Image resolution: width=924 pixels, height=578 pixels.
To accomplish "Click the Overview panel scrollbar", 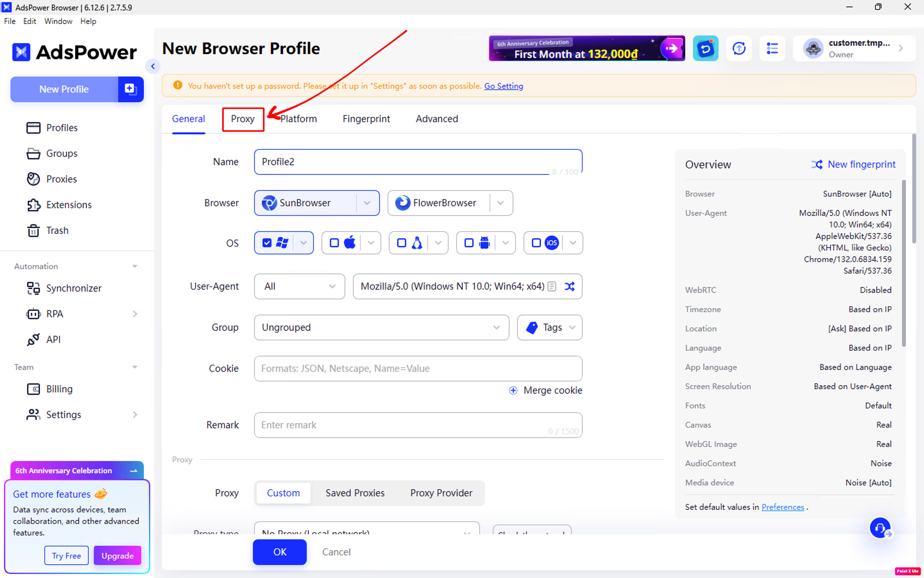I will pyautogui.click(x=903, y=264).
